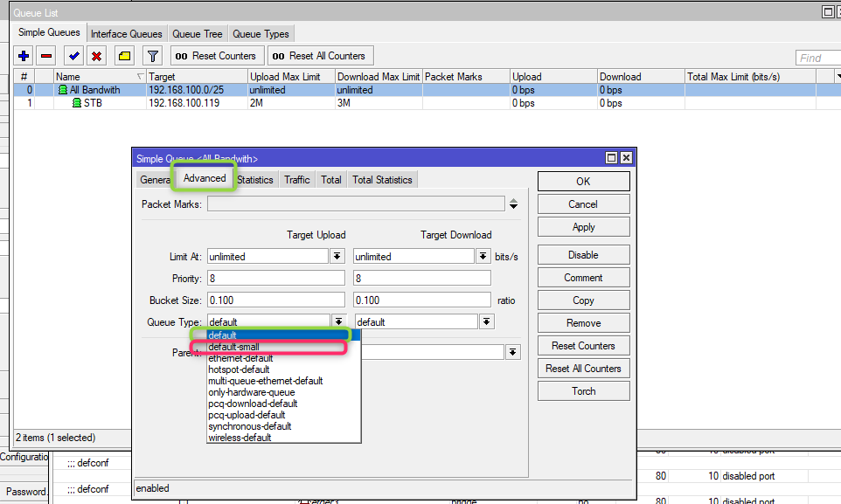841x504 pixels.
Task: Click OK button in dialog
Action: [584, 181]
